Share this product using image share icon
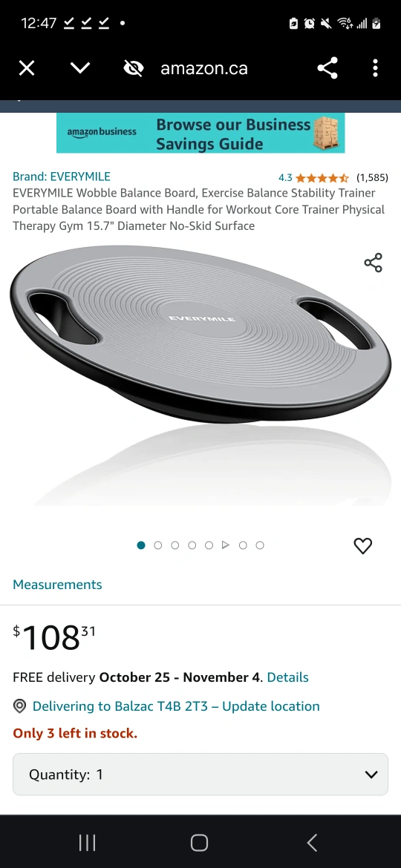The width and height of the screenshot is (401, 868). click(x=374, y=263)
